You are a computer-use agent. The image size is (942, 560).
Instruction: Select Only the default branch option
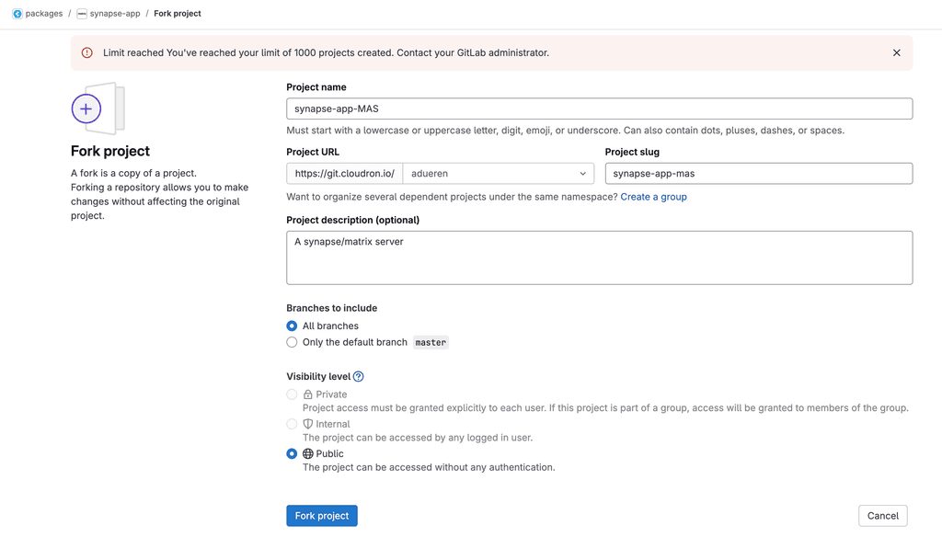[x=292, y=342]
